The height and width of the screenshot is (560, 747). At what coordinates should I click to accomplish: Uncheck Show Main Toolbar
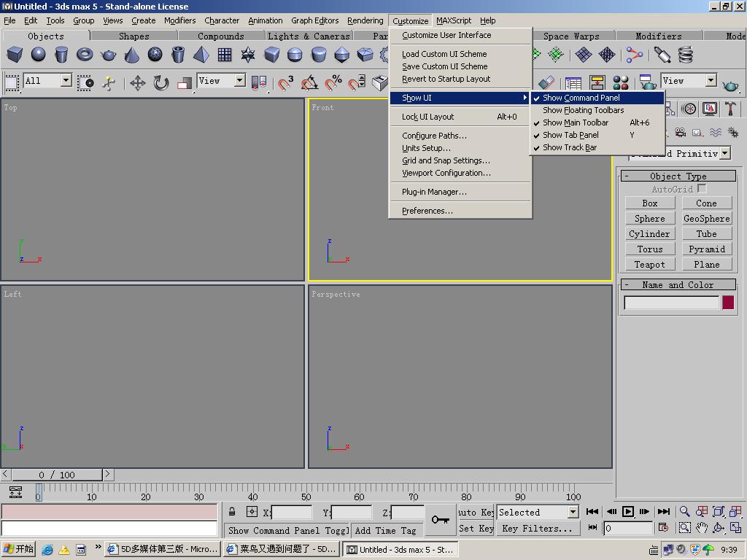point(597,122)
